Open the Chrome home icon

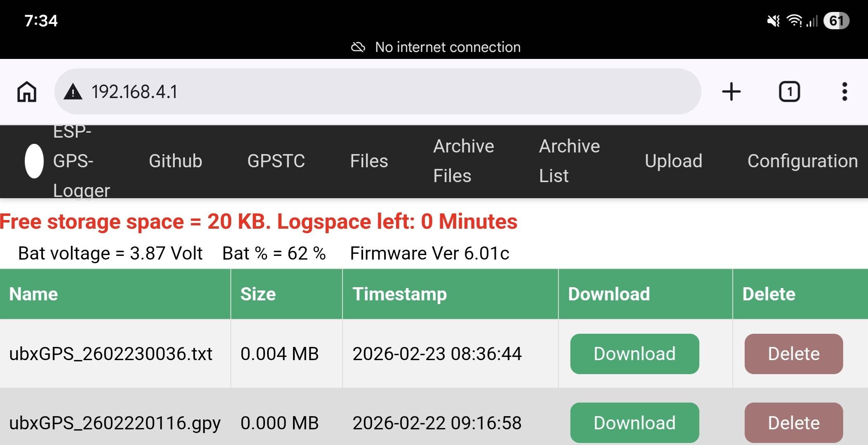26,91
